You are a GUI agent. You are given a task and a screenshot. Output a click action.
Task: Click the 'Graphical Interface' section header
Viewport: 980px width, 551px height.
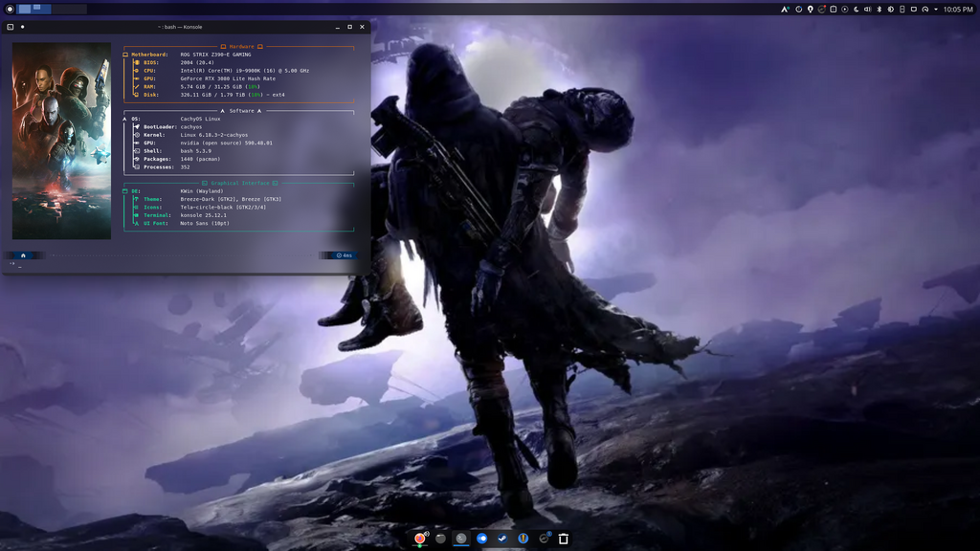pyautogui.click(x=240, y=183)
